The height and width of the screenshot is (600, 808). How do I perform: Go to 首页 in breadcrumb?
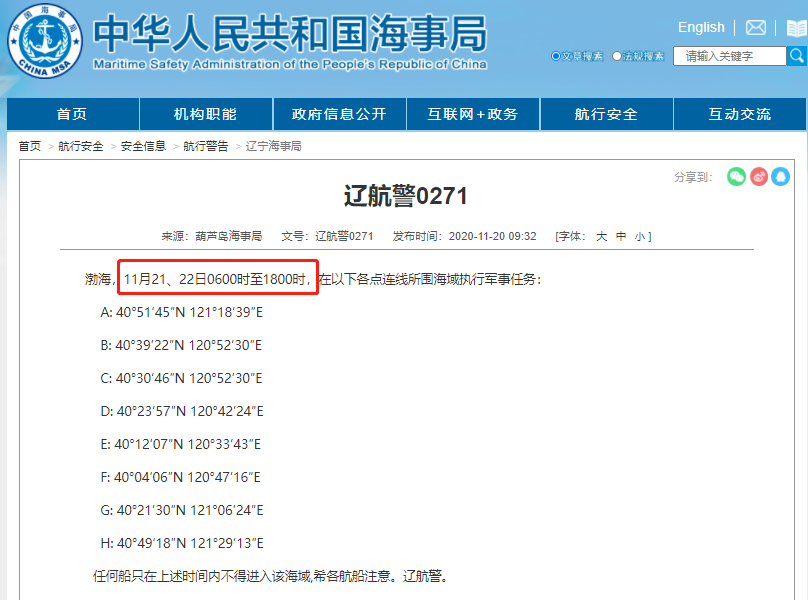[29, 146]
